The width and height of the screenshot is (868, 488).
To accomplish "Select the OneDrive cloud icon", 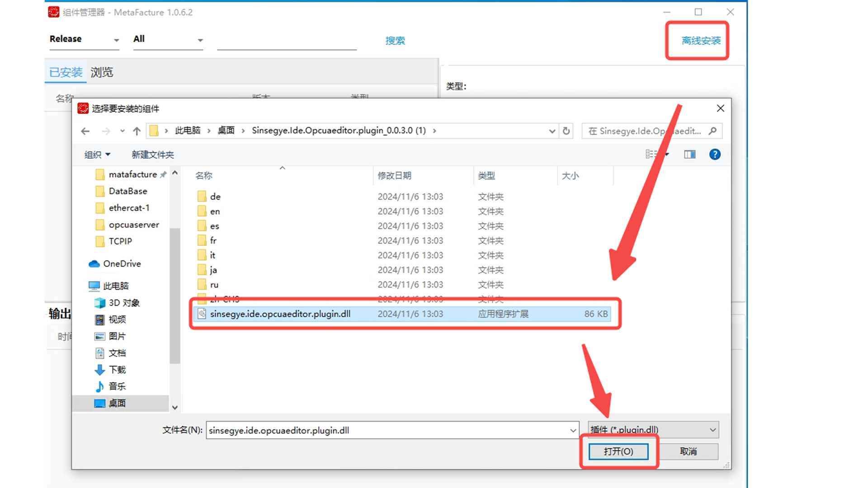I will coord(94,264).
